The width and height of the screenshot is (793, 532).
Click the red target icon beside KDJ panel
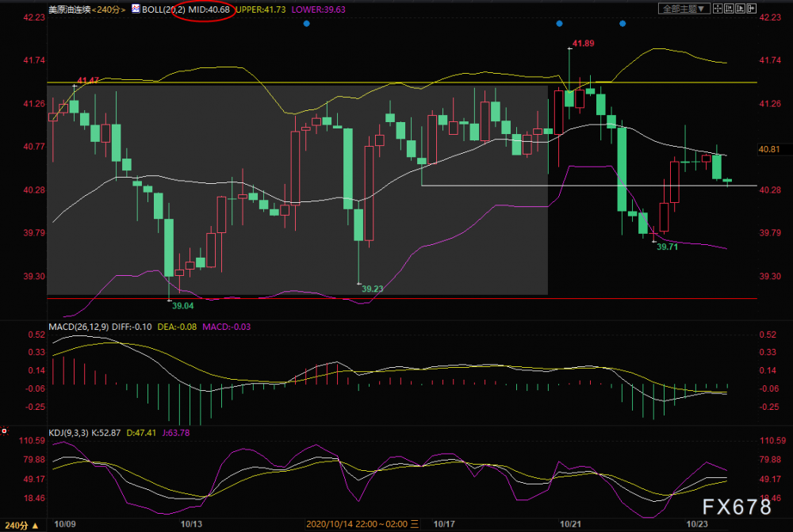4,431
